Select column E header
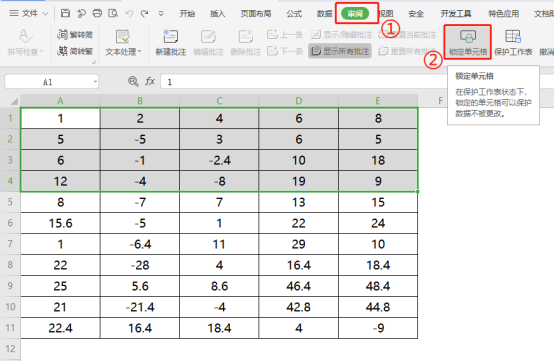554x361 pixels. coord(378,101)
